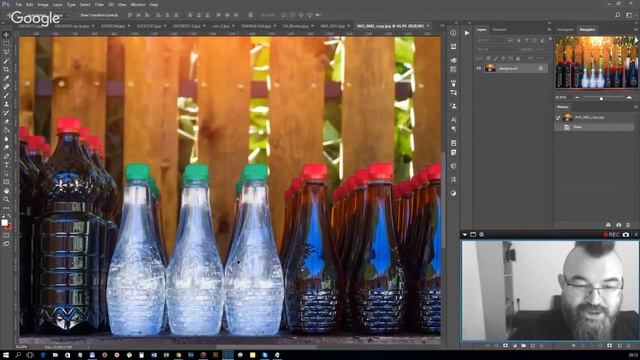
Task: Open the File menu
Action: tap(18, 4)
